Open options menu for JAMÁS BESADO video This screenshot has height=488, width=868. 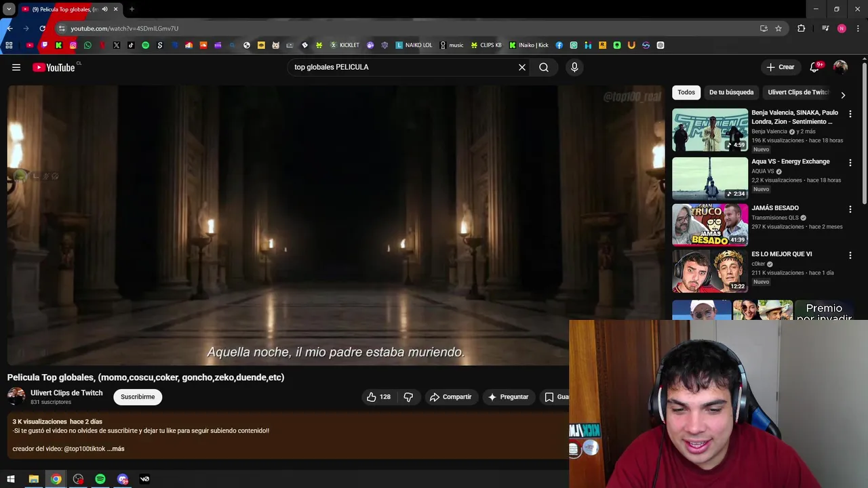pos(850,209)
